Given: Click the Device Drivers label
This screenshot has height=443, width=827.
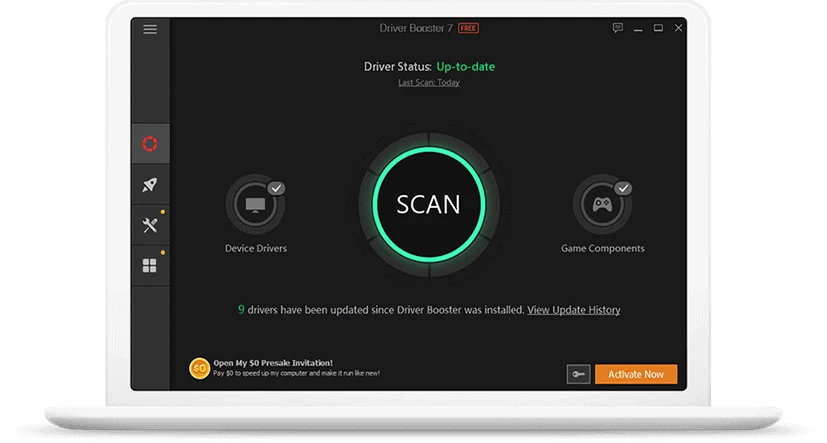Looking at the screenshot, I should [x=256, y=248].
